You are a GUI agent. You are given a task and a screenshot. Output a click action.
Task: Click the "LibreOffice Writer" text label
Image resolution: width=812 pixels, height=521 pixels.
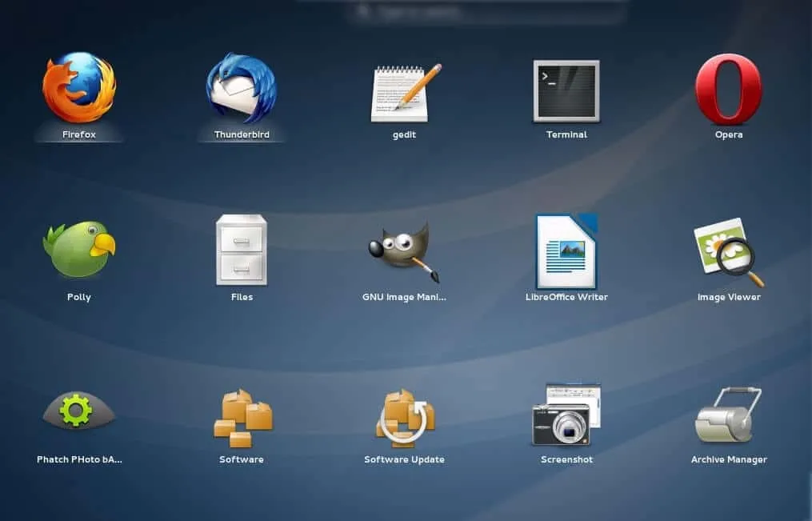click(x=566, y=297)
